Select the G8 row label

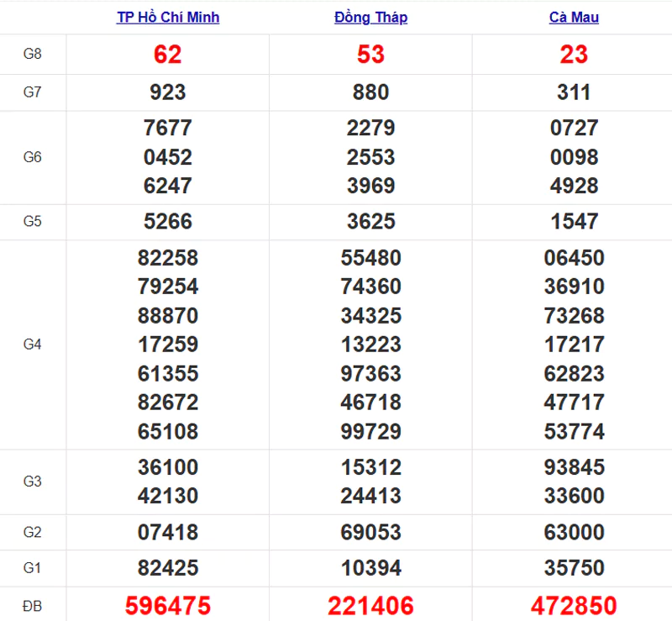pos(32,54)
